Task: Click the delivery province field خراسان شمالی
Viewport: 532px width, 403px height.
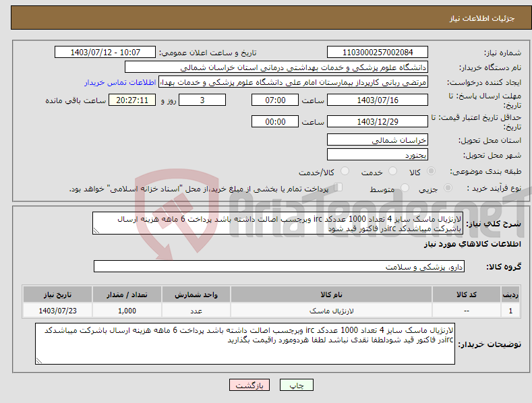Action: tap(378, 139)
